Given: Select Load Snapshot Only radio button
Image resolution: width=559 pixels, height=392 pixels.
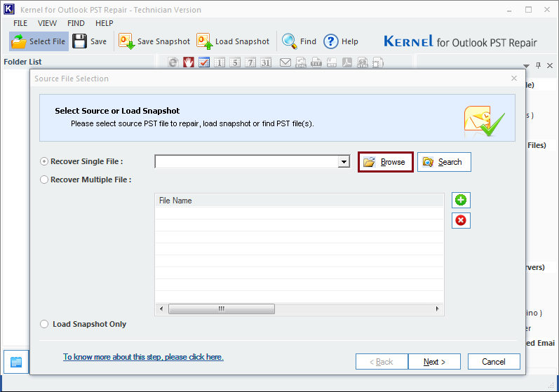Looking at the screenshot, I should [x=44, y=324].
